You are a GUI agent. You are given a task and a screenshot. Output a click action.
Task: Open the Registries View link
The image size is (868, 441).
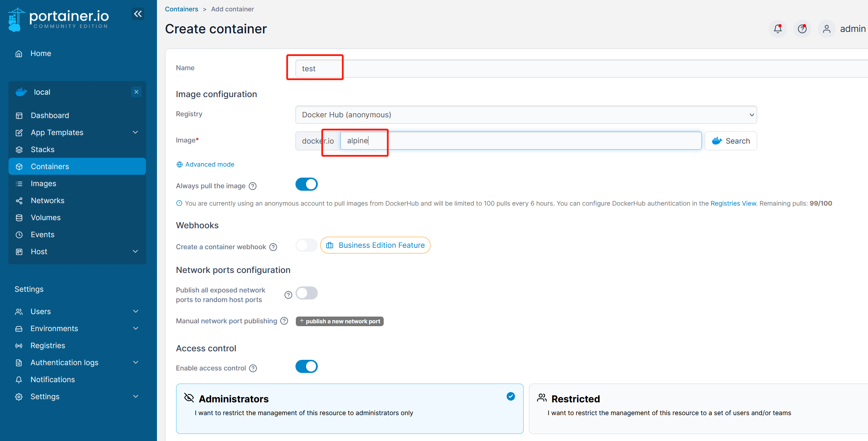coord(733,203)
